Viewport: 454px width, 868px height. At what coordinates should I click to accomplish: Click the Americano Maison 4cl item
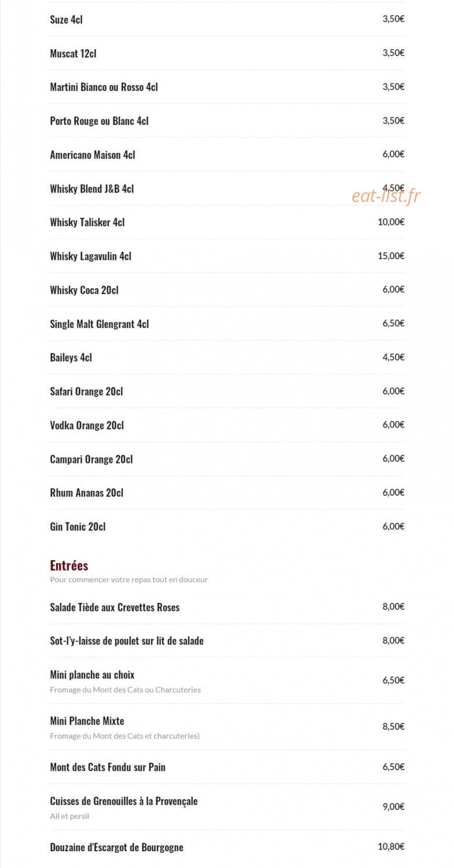coord(93,155)
